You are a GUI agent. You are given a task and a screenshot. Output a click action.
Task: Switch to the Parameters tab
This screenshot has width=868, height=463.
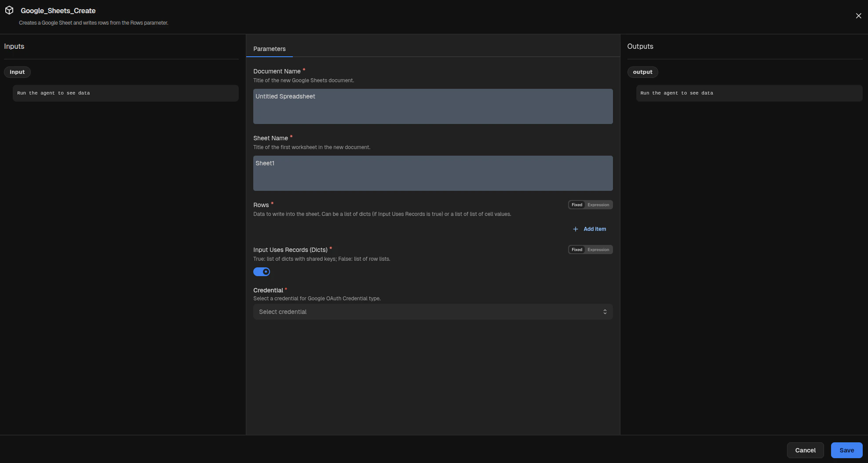[269, 49]
